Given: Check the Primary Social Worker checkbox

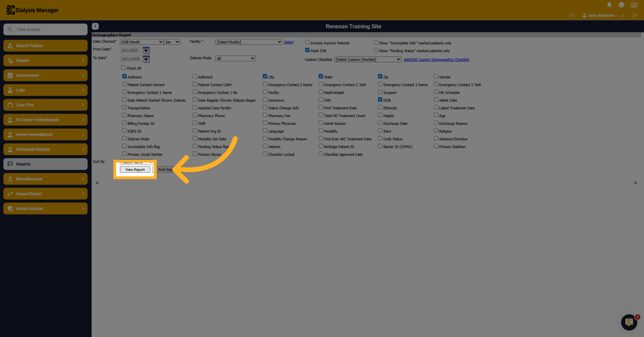Looking at the screenshot, I should 124,154.
